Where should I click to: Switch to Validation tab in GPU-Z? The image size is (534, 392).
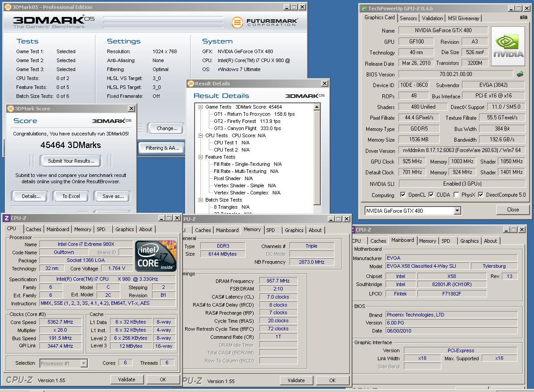pos(432,18)
